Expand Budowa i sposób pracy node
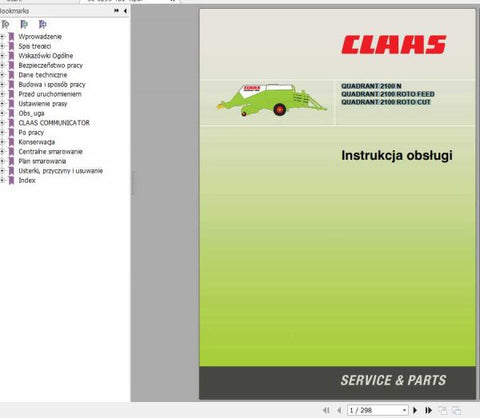Viewport: 480px width, 418px height. (x=2, y=84)
